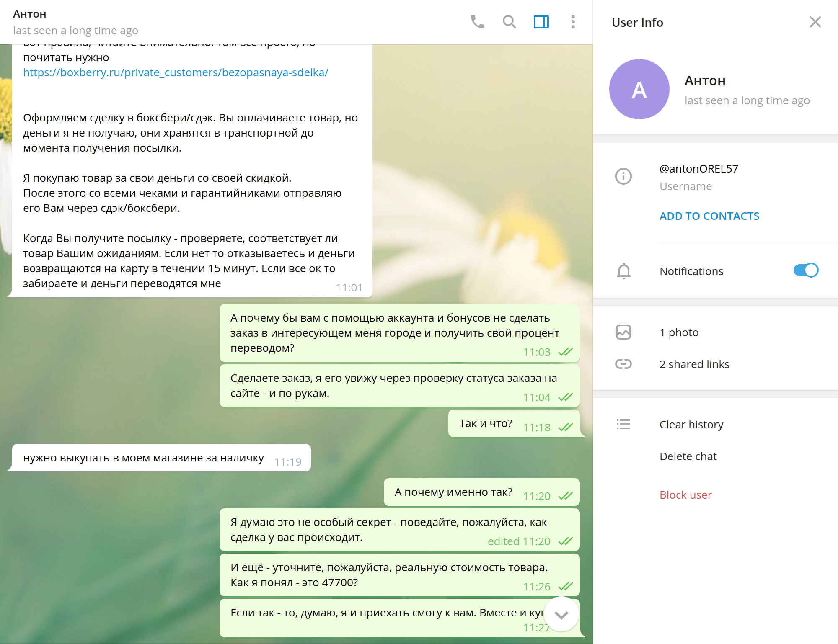Click the double-check read mark at 11:18
This screenshot has width=838, height=644.
[565, 427]
